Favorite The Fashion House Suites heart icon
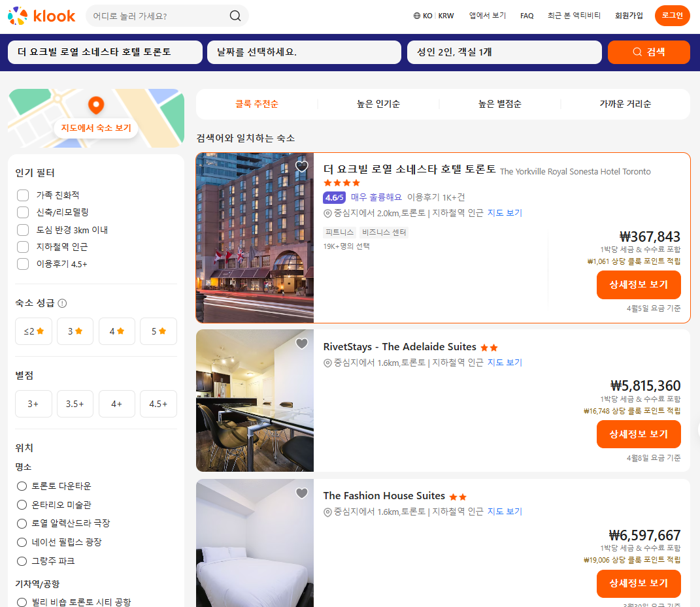 (x=302, y=493)
